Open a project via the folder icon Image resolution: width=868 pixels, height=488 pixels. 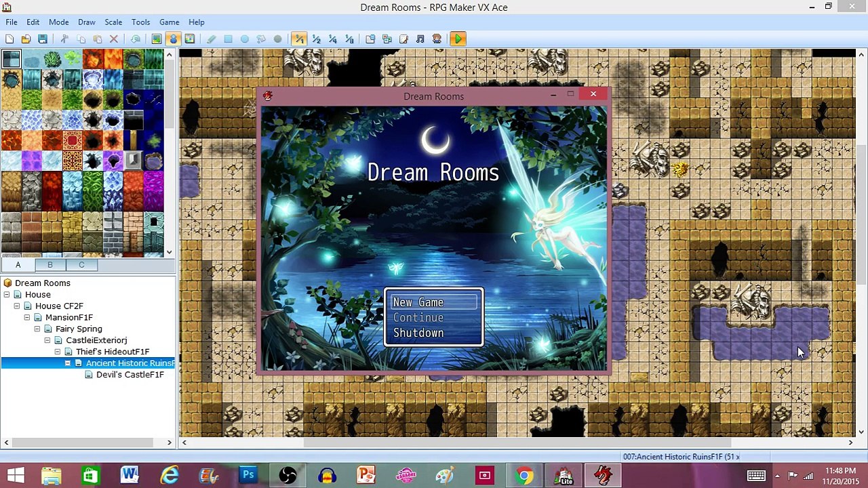pos(26,39)
